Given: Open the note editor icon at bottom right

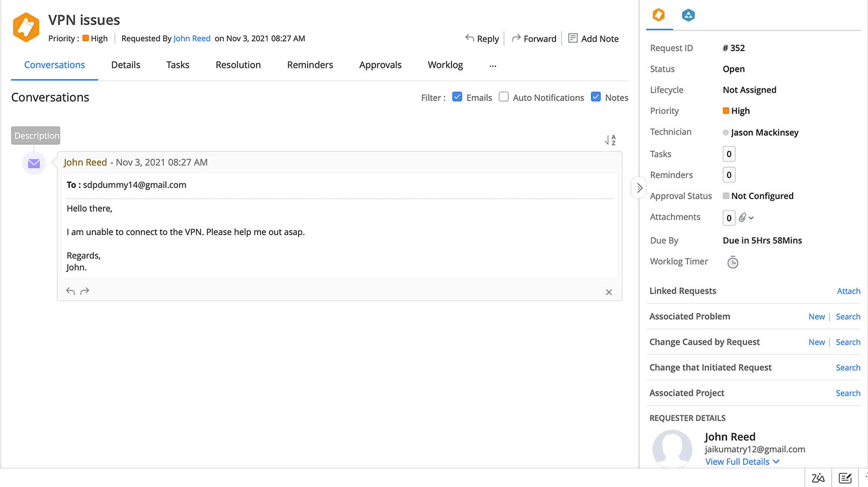Looking at the screenshot, I should [x=845, y=478].
